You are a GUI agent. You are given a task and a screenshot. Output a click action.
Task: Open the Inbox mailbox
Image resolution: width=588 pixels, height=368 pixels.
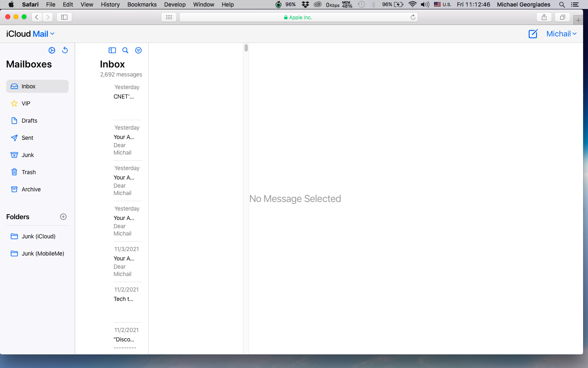pyautogui.click(x=37, y=86)
